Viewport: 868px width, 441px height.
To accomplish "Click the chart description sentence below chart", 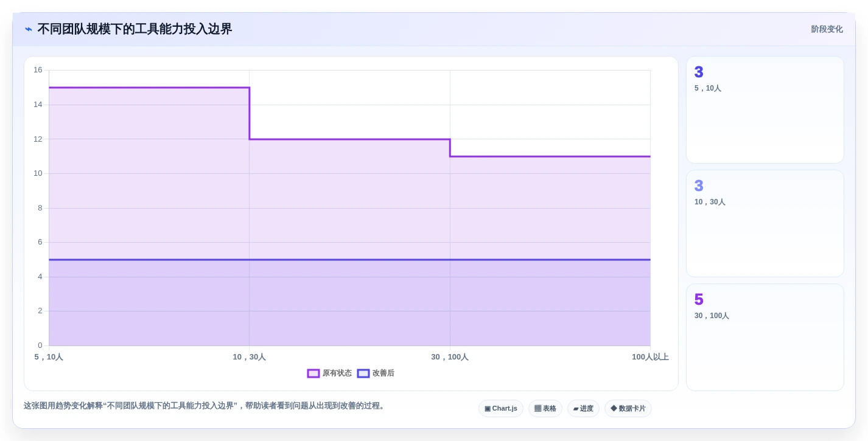I will click(205, 406).
